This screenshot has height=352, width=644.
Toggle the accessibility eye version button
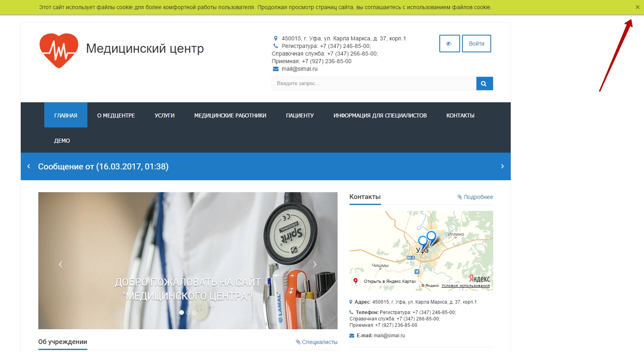coord(449,44)
